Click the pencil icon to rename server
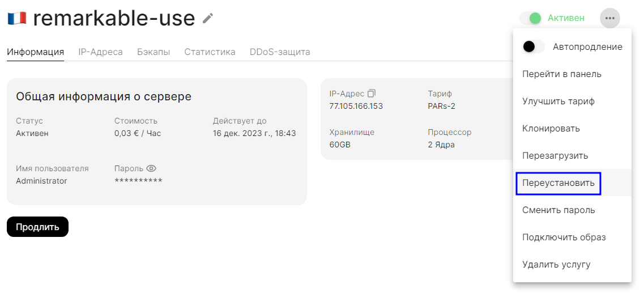644x297 pixels. click(208, 19)
